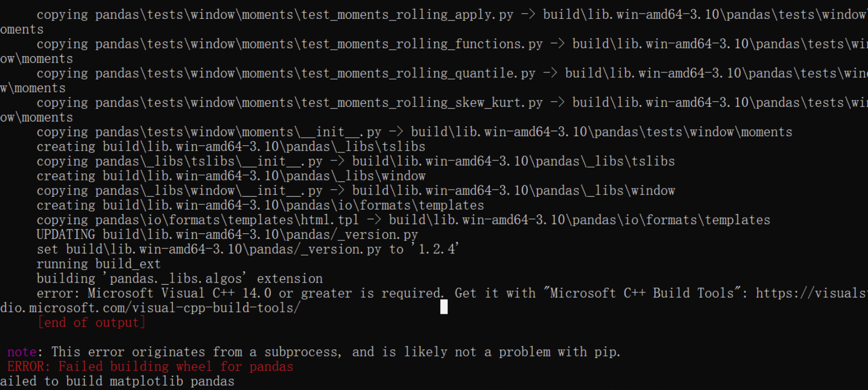Click the magenta 'note' label
This screenshot has width=868, height=390.
click(22, 352)
